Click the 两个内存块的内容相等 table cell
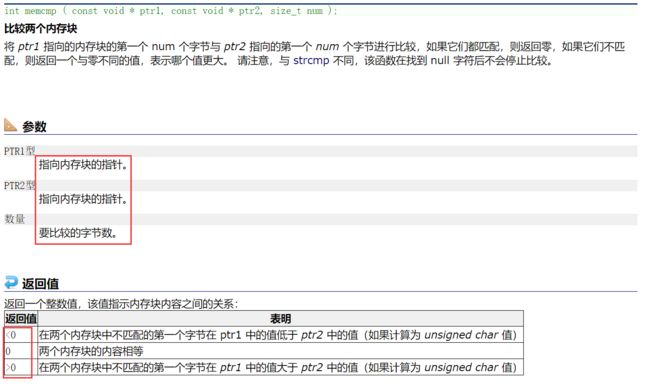Image resolution: width=650 pixels, height=392 pixels. (x=280, y=351)
